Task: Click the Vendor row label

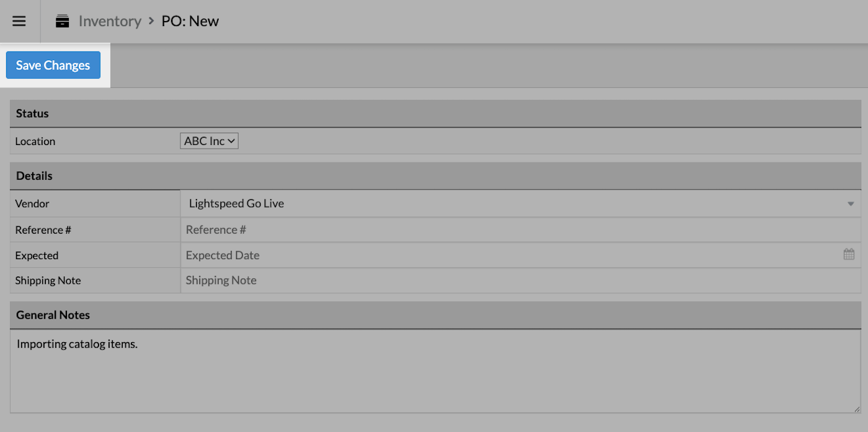Action: [32, 203]
